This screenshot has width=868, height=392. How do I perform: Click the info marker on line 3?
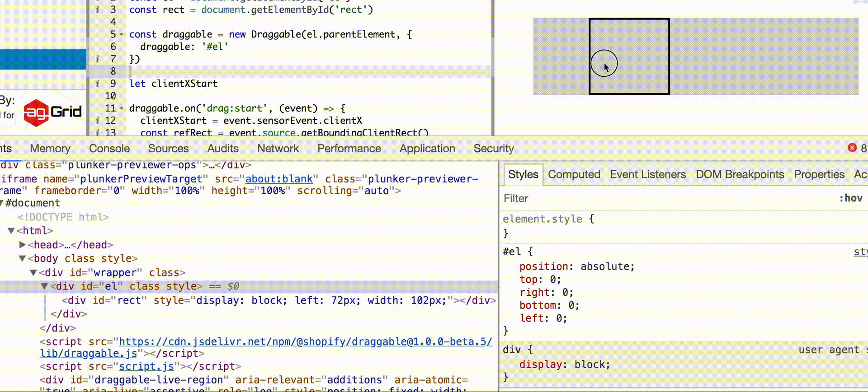click(97, 9)
